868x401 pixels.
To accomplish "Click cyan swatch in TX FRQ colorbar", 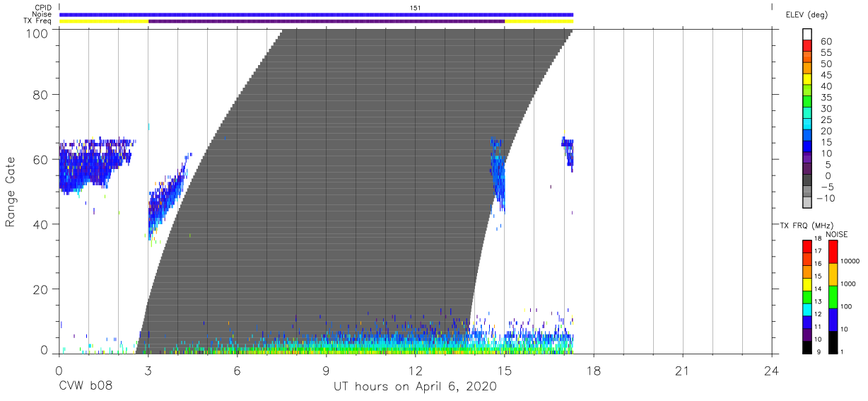I will click(808, 309).
